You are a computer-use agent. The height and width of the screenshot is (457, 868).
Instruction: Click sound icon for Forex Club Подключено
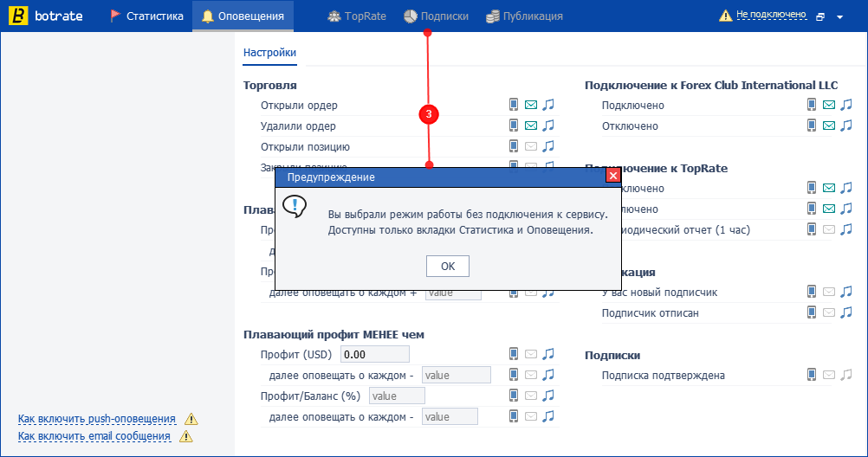[x=846, y=105]
